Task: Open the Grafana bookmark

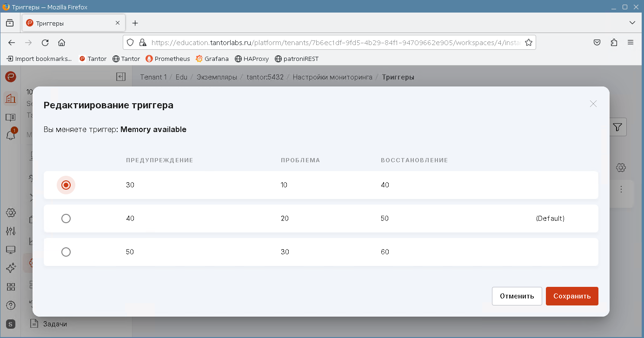Action: pyautogui.click(x=212, y=59)
